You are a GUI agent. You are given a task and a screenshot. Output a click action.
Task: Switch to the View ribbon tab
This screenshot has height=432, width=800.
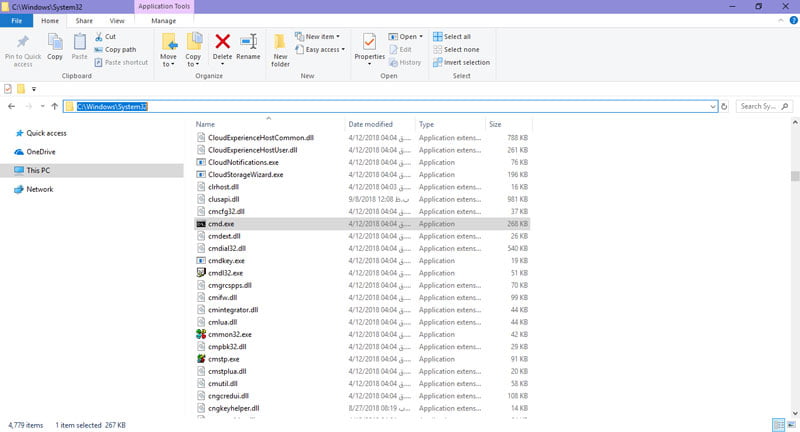coord(117,20)
